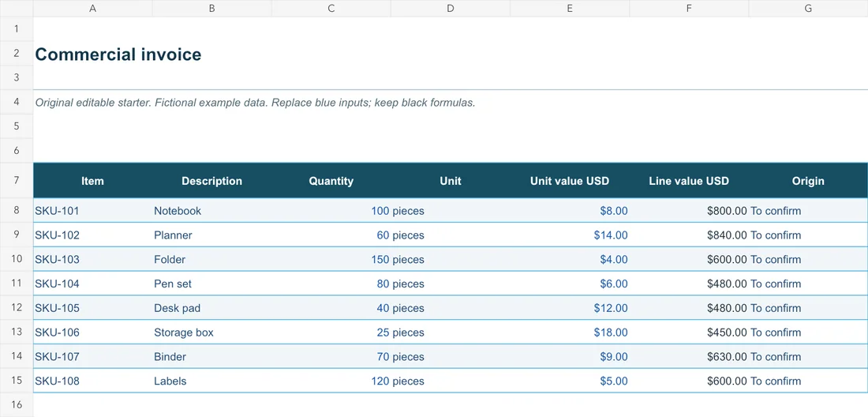This screenshot has width=868, height=417.
Task: Click the Commercial invoice title cell
Action: pyautogui.click(x=92, y=54)
